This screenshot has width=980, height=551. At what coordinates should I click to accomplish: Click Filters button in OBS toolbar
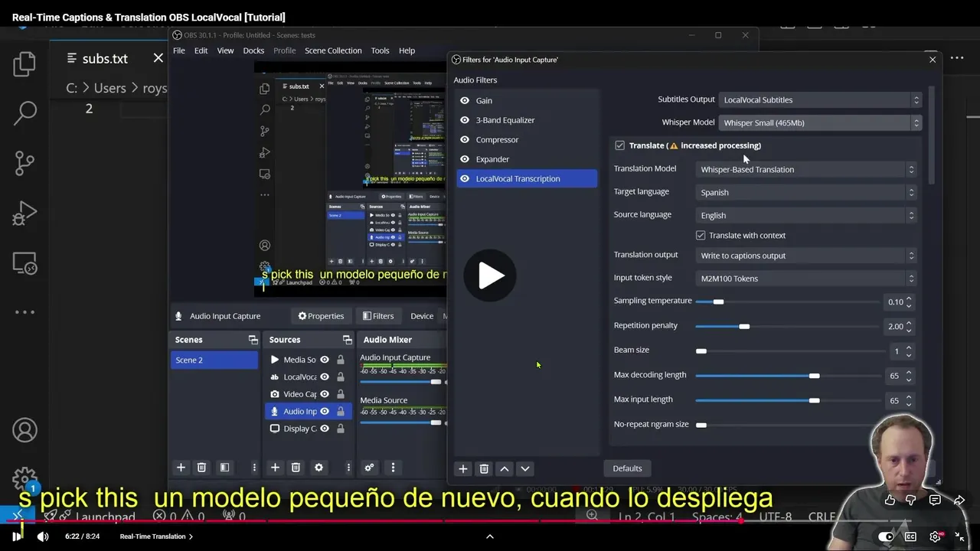(x=378, y=316)
